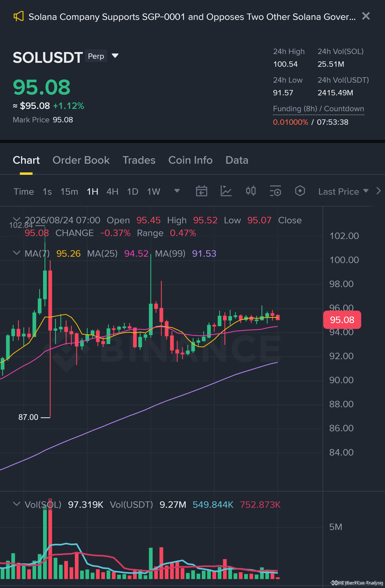Open the indicator settings icon

tap(275, 191)
